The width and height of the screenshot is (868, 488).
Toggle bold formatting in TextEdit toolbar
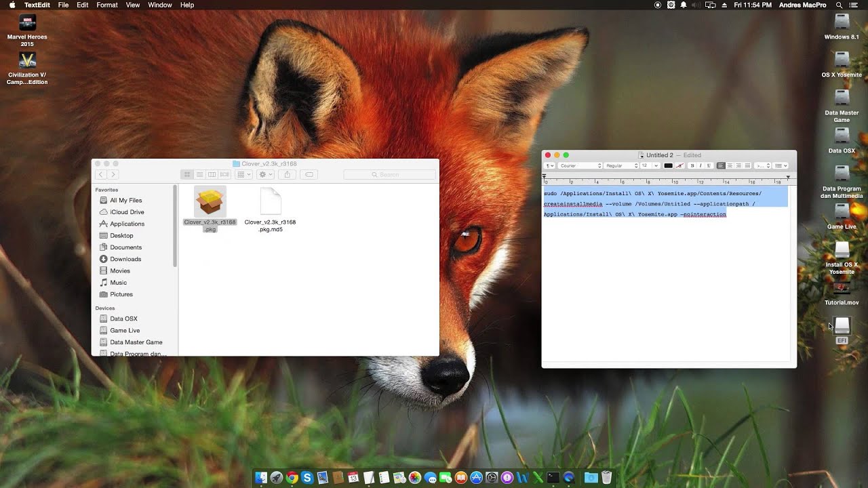pyautogui.click(x=692, y=165)
